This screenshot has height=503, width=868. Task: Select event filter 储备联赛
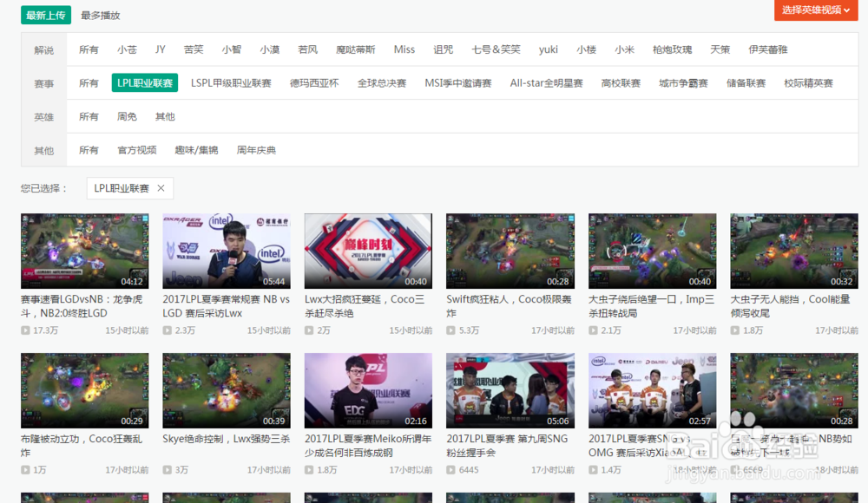(746, 83)
